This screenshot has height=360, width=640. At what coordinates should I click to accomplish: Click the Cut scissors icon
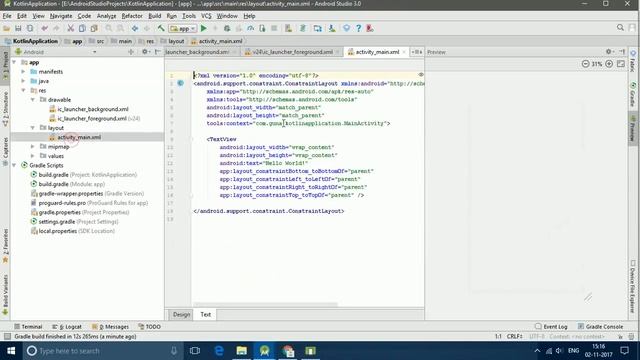pos(71,29)
